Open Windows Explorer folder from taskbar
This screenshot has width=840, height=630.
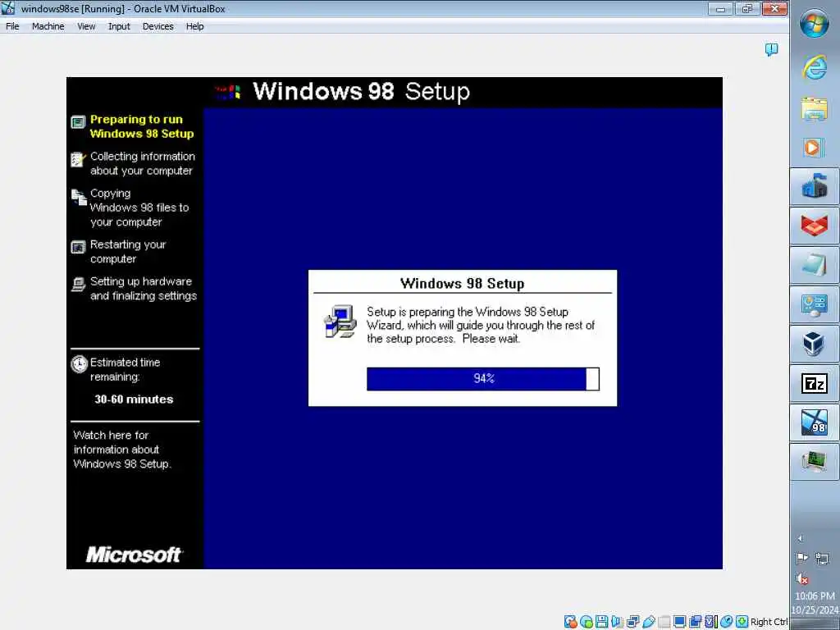(x=815, y=109)
